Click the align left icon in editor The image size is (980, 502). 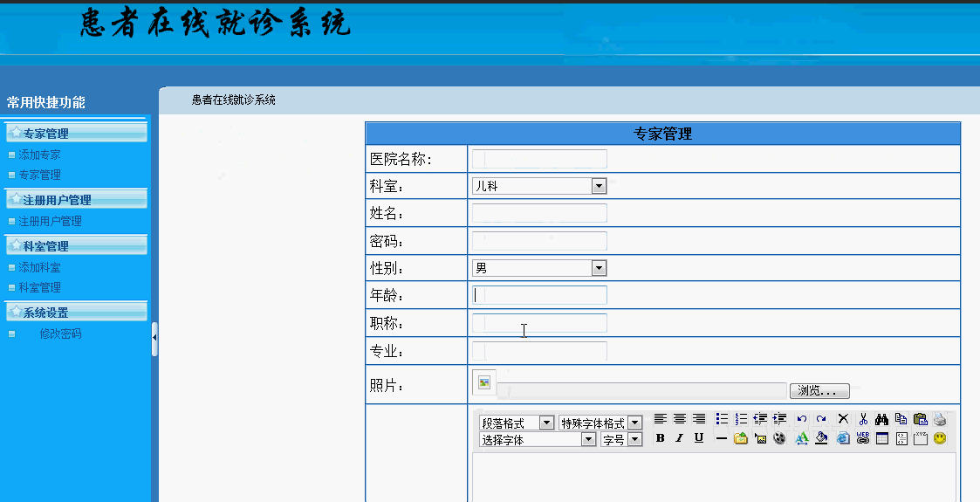click(x=661, y=419)
